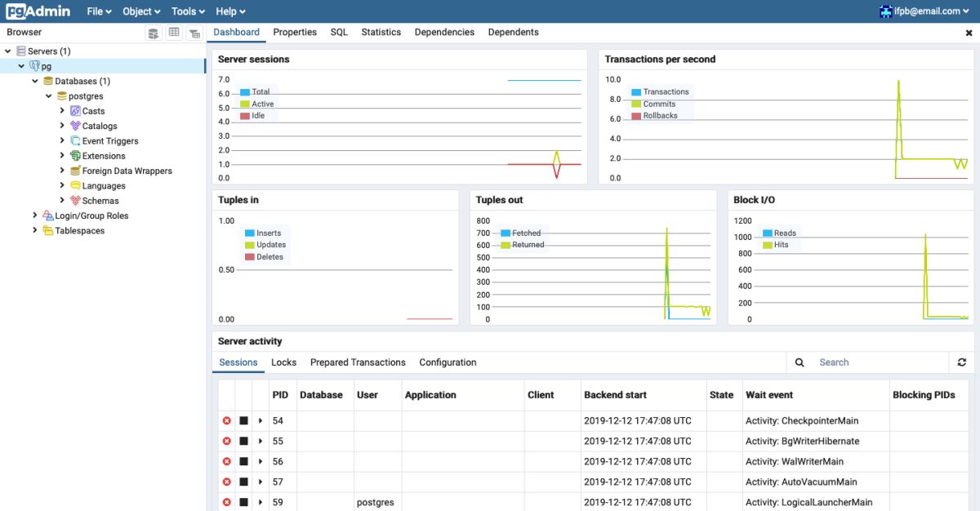
Task: Expand the Casts node
Action: [62, 111]
